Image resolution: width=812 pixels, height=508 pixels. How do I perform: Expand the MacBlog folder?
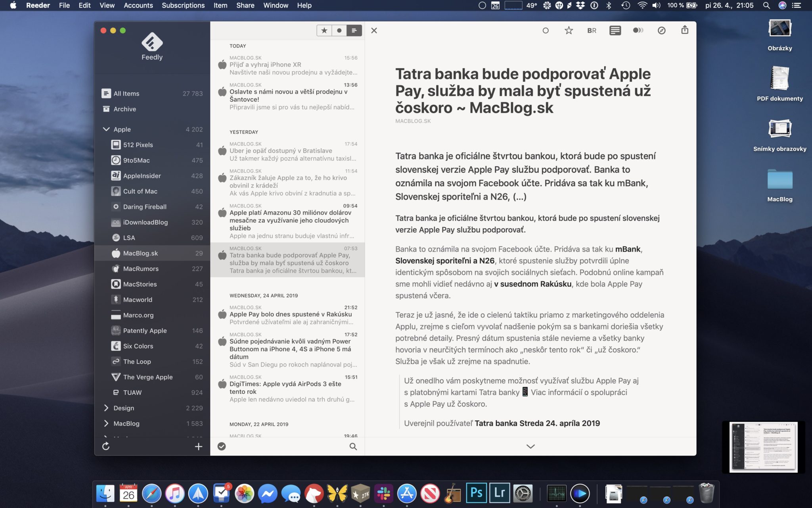(x=106, y=423)
